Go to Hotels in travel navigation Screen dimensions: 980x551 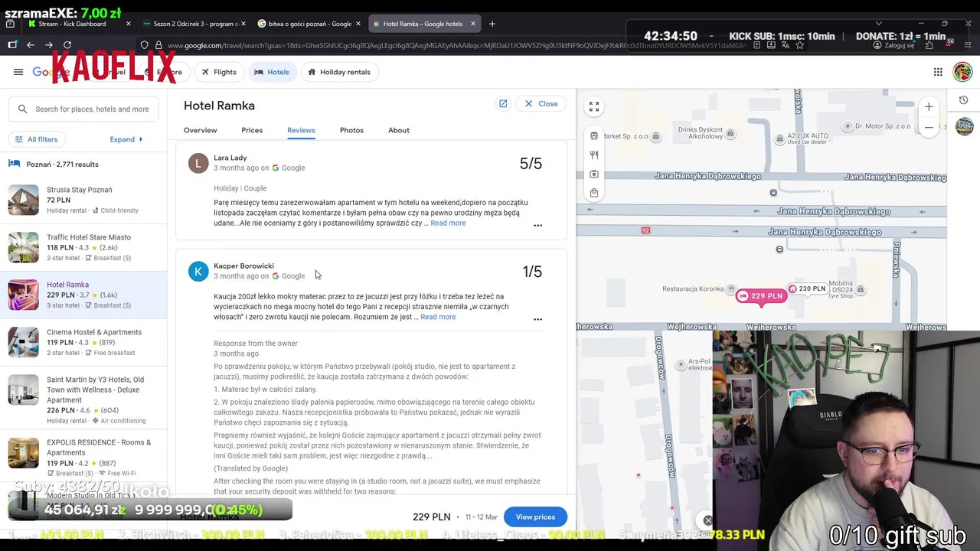click(x=272, y=72)
